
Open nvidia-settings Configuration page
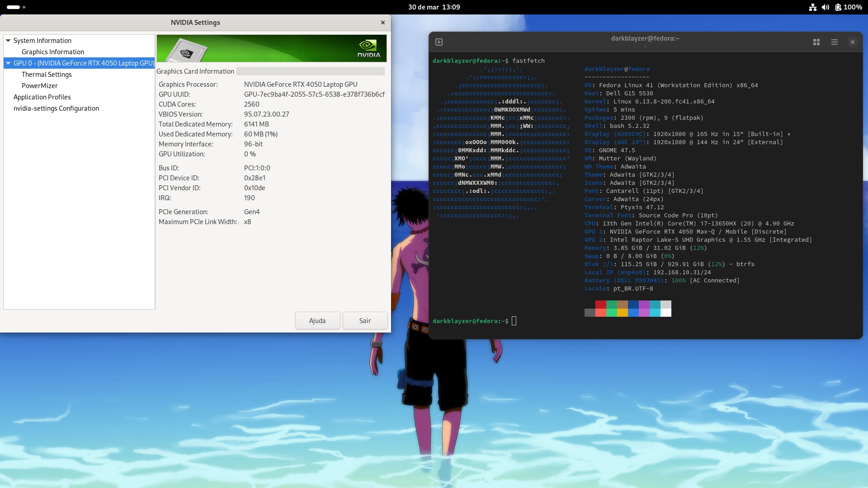[56, 108]
